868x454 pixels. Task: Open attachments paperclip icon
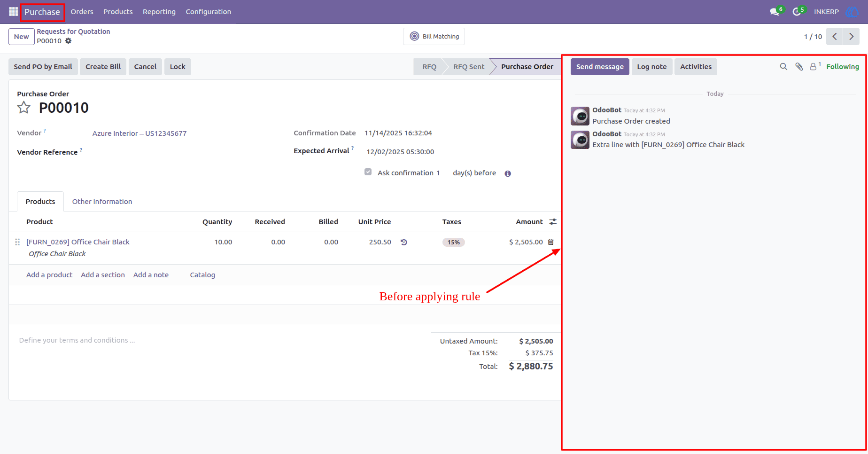point(799,67)
